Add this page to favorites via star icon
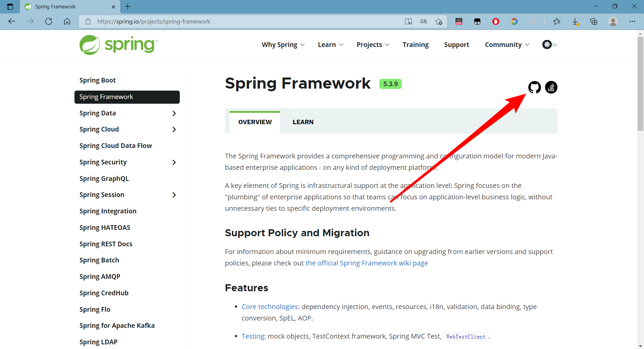The image size is (644, 349). [x=439, y=21]
